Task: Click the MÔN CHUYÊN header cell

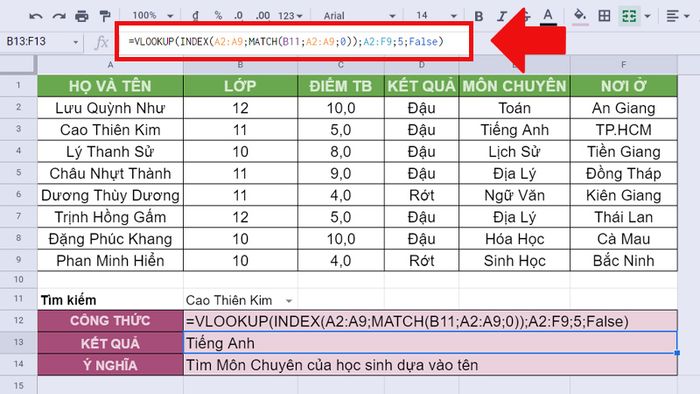Action: pyautogui.click(x=514, y=86)
